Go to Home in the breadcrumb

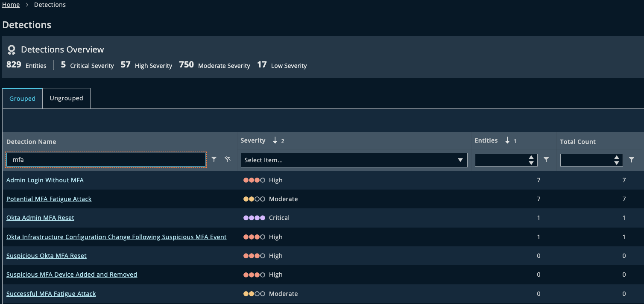(11, 5)
